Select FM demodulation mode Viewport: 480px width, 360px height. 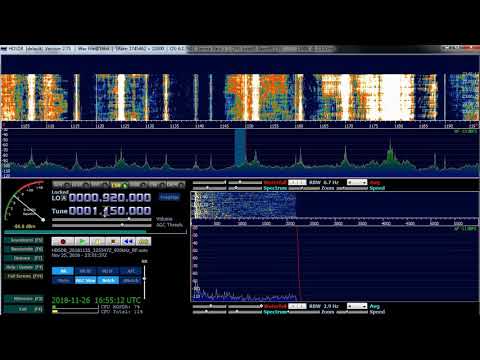(x=100, y=185)
